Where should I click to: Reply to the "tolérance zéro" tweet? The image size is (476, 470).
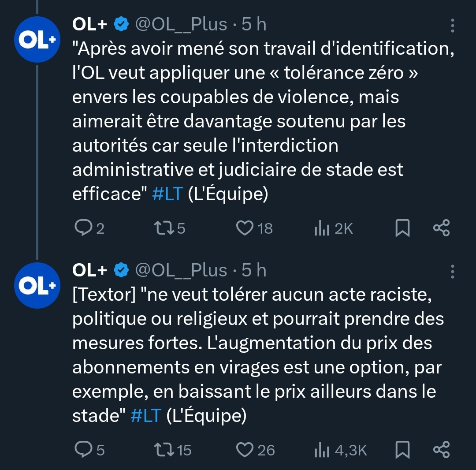pos(82,228)
